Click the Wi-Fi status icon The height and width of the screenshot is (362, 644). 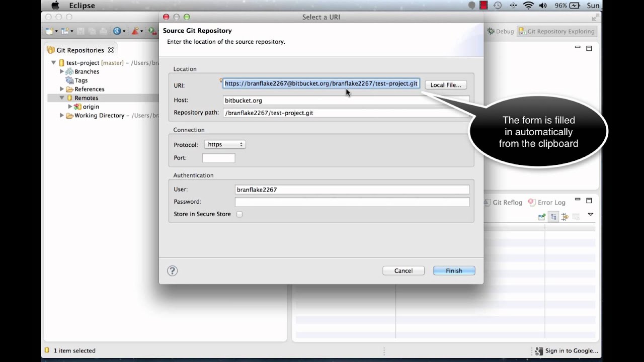click(x=528, y=6)
